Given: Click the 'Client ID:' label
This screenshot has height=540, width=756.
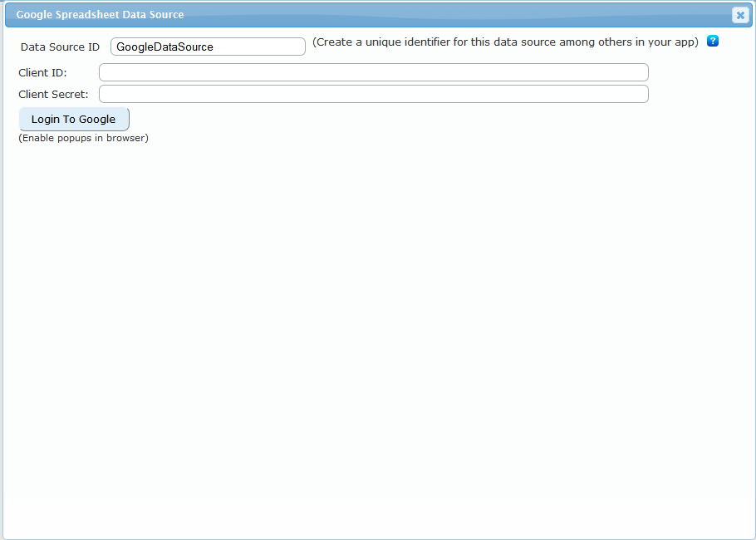Looking at the screenshot, I should [42, 73].
